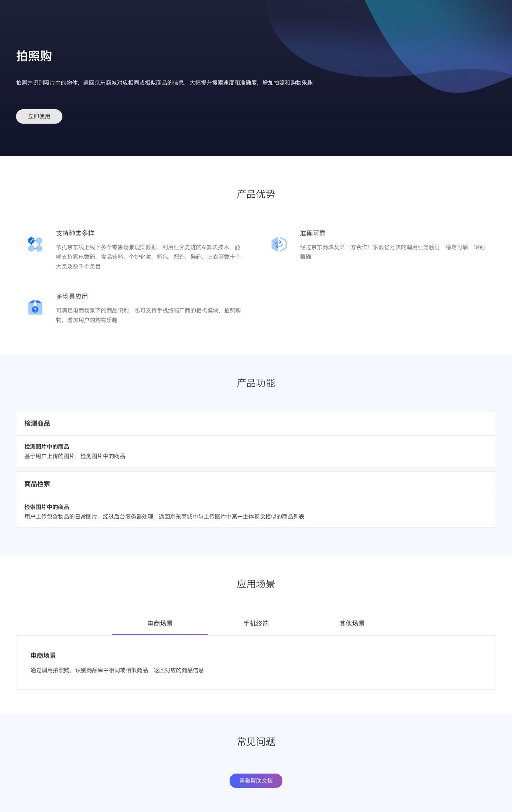
Task: Click bold 电商场景 title in scenario panel
Action: (x=43, y=656)
